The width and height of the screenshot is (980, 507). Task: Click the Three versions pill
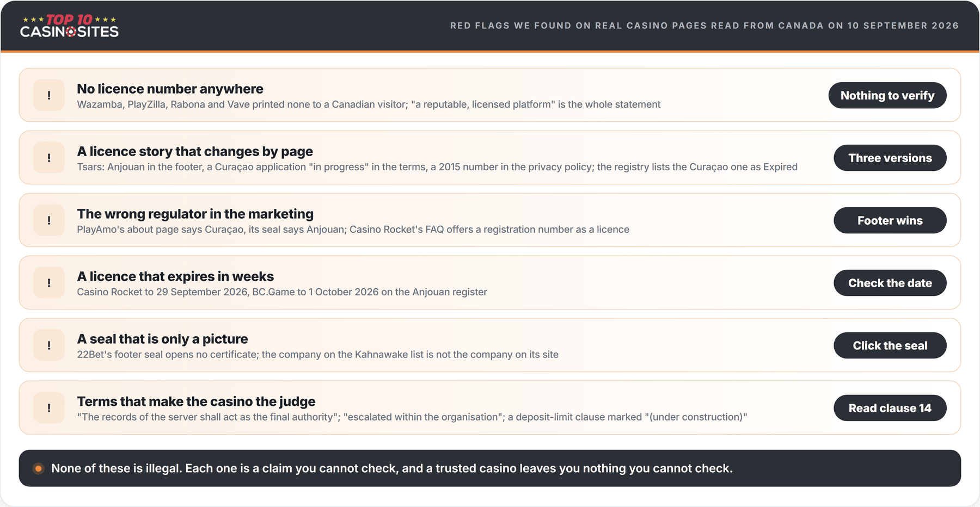coord(890,158)
